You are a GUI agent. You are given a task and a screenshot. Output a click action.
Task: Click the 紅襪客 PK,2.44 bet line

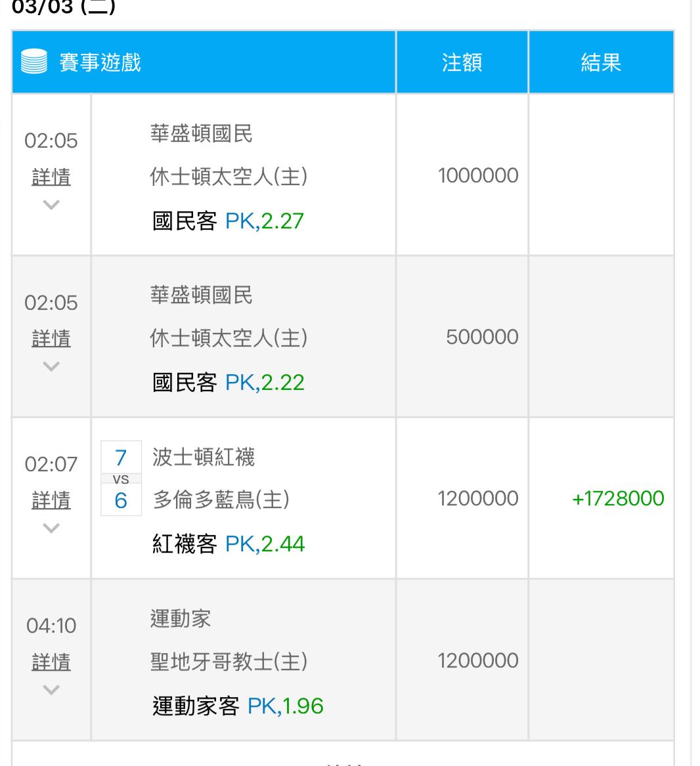228,544
